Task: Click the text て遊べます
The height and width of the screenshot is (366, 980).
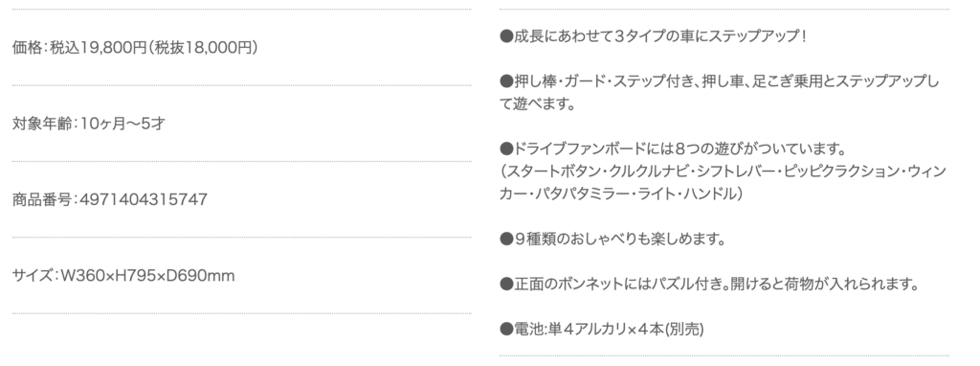Action: click(538, 103)
